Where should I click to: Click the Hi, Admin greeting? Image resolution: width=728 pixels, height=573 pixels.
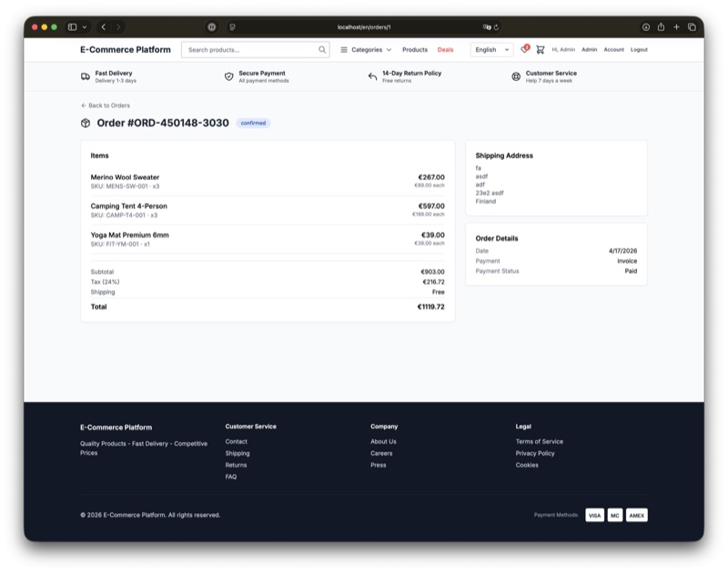[x=563, y=50]
